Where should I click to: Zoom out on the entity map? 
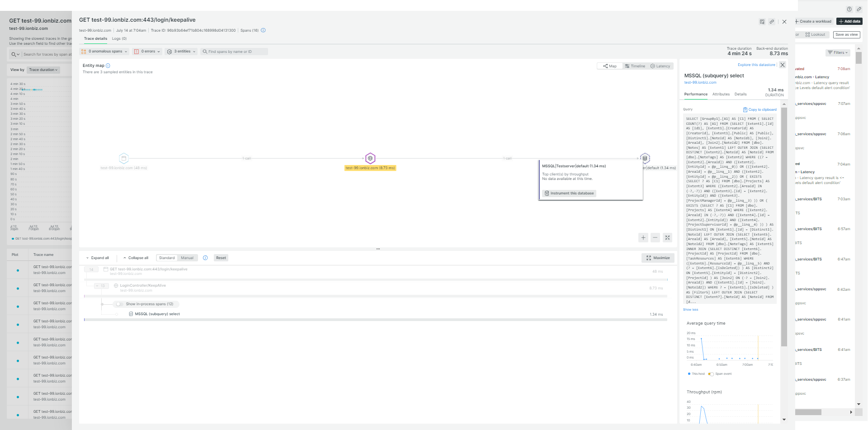pyautogui.click(x=655, y=238)
